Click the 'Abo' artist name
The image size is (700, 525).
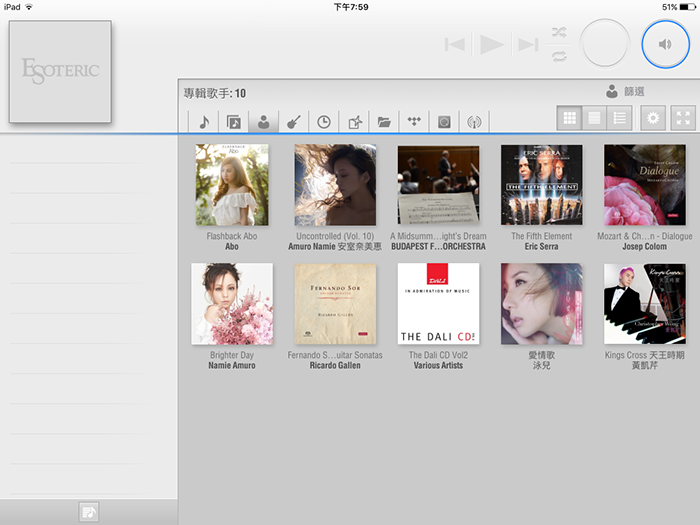pos(232,246)
